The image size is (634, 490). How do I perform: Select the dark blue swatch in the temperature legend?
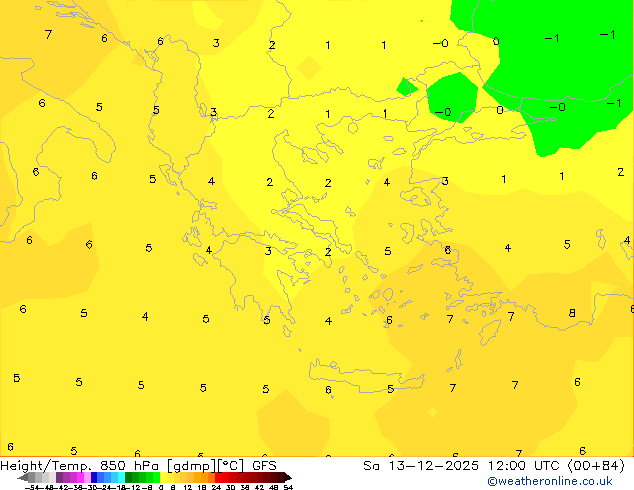[94, 477]
